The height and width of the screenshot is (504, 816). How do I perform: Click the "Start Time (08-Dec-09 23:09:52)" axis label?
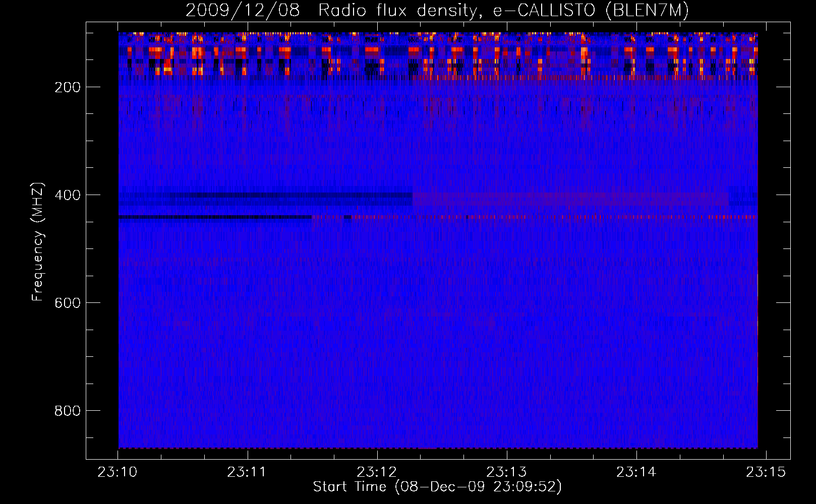pos(437,487)
